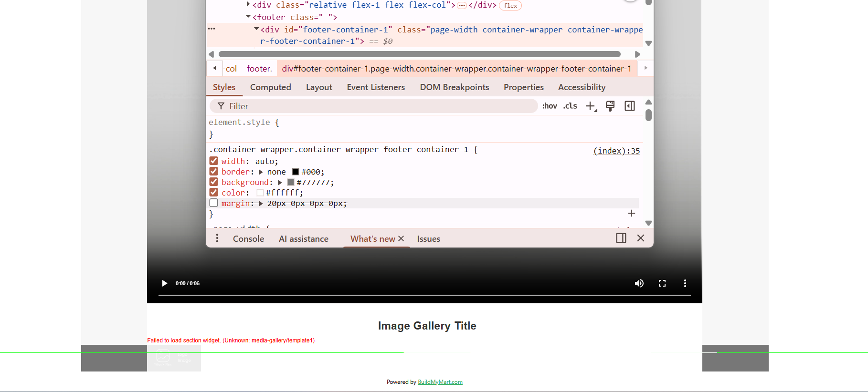Toggle the computed styles sidebar icon
Viewport: 868px width, 392px height.
[630, 106]
